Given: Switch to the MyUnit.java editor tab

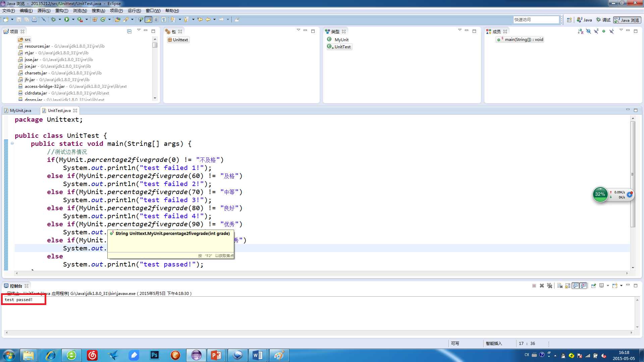Looking at the screenshot, I should coord(20,111).
